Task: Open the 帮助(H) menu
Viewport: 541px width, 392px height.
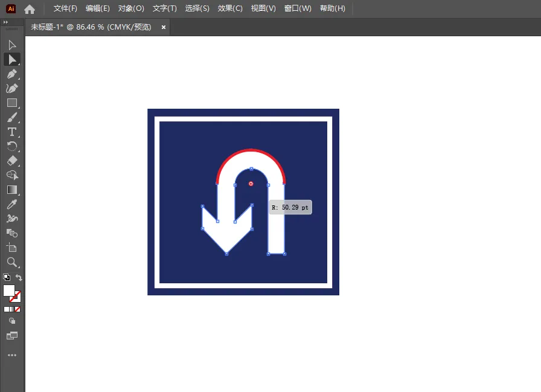Action: click(332, 8)
